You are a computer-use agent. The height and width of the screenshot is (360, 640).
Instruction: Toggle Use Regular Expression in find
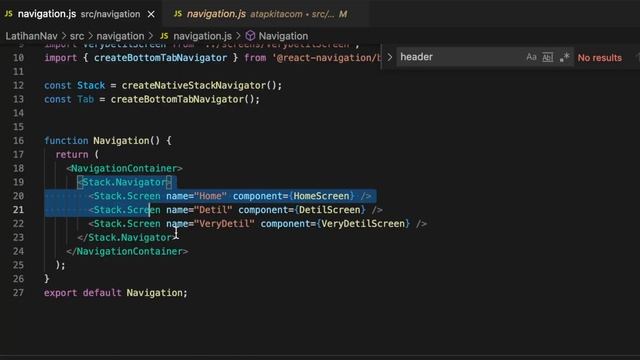coord(564,57)
